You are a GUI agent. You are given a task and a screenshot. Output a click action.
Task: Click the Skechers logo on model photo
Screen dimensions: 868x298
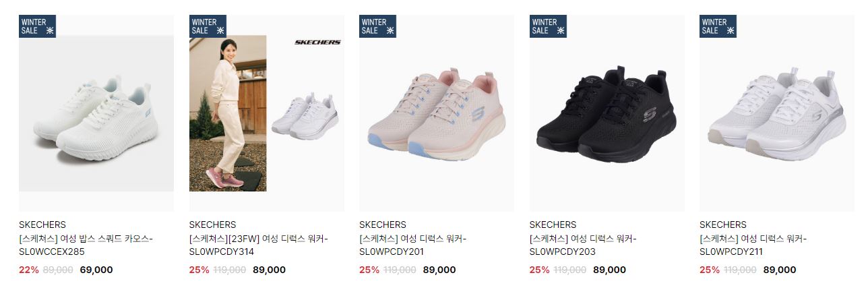tap(317, 42)
